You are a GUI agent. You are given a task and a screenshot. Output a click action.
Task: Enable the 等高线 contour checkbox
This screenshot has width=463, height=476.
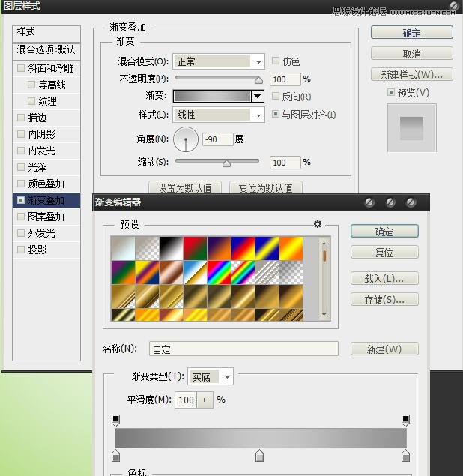[x=31, y=85]
